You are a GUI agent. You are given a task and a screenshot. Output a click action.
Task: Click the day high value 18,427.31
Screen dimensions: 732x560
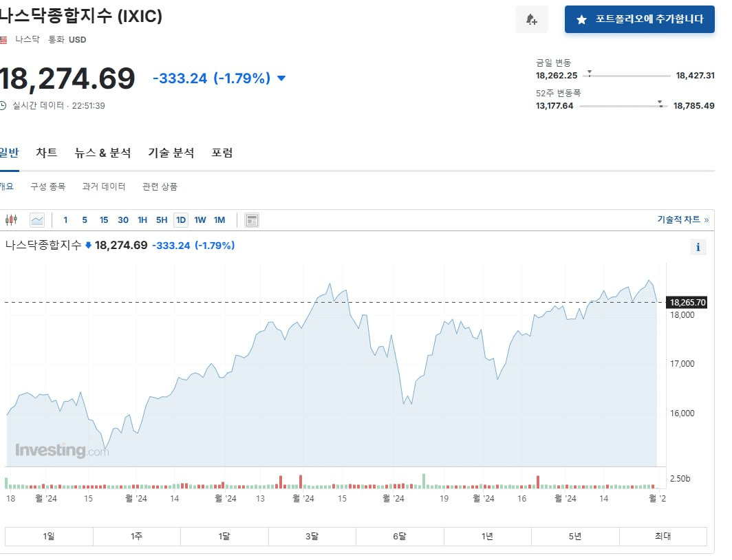tap(695, 76)
